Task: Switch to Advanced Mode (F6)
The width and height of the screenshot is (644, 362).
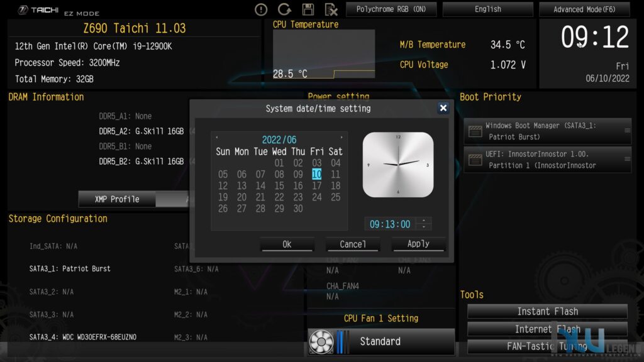Action: (x=584, y=9)
